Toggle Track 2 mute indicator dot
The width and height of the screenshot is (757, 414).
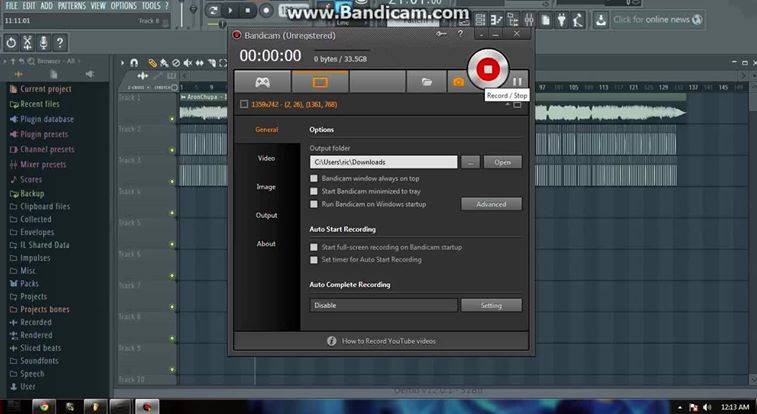(172, 150)
